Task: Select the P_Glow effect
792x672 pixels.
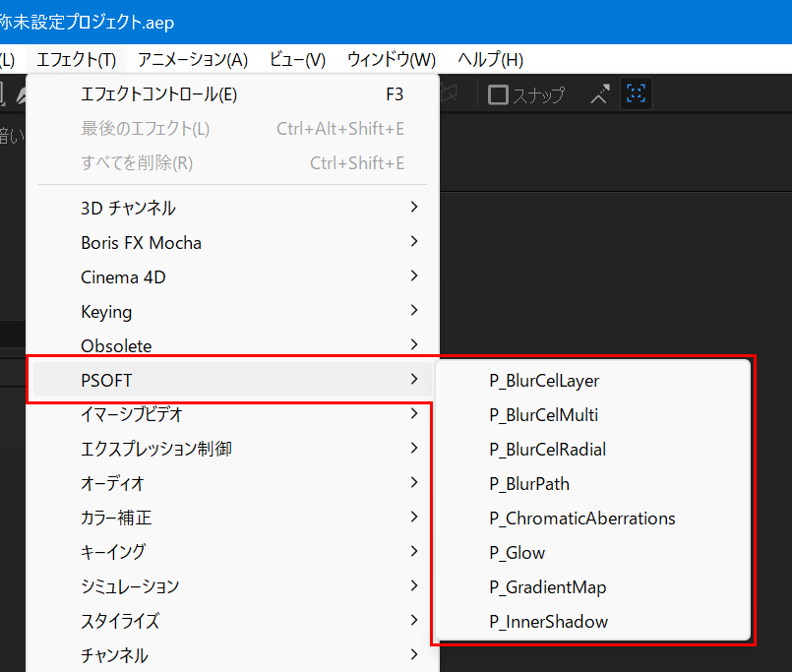Action: (x=592, y=553)
